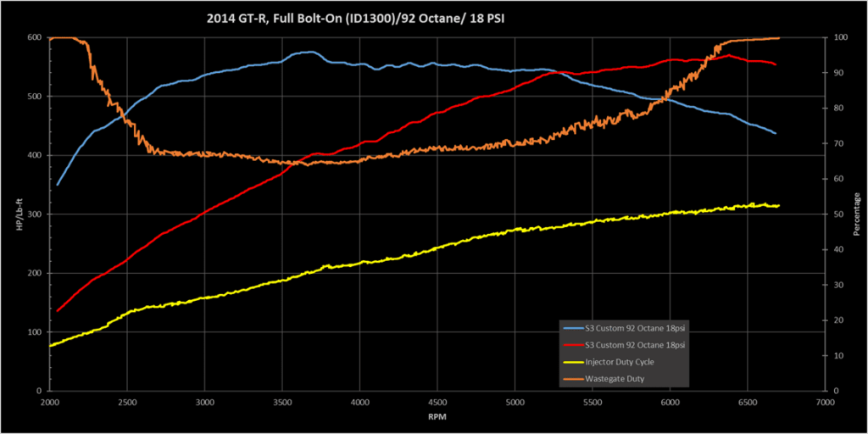Click the yellow line swatch in the legend

pos(572,362)
